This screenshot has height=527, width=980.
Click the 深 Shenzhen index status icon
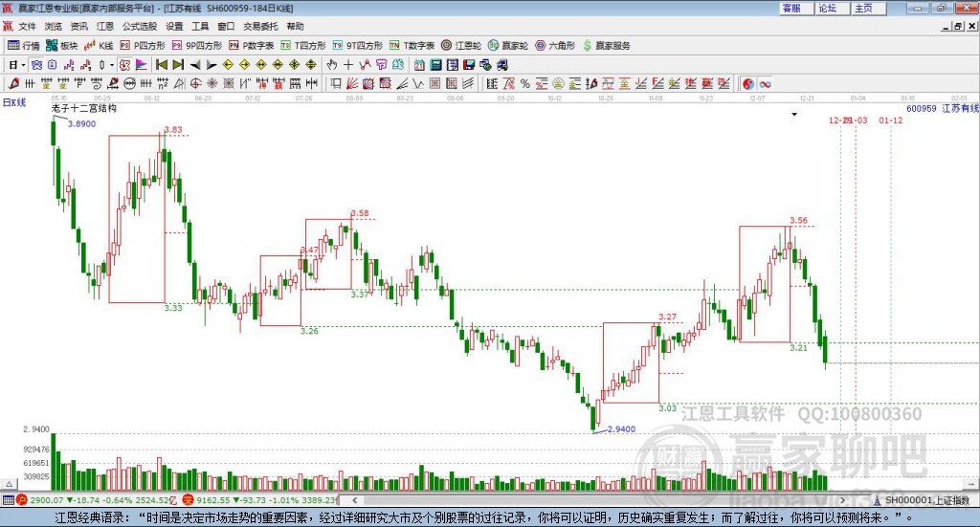pyautogui.click(x=189, y=500)
